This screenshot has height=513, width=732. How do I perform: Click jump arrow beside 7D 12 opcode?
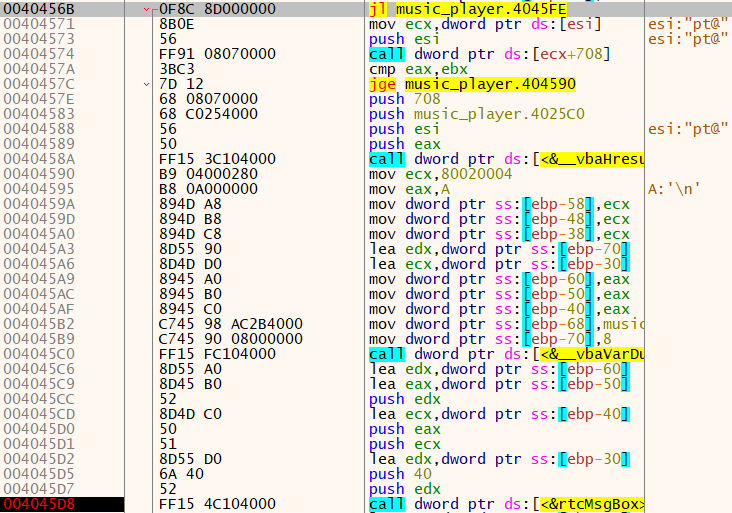point(146,84)
